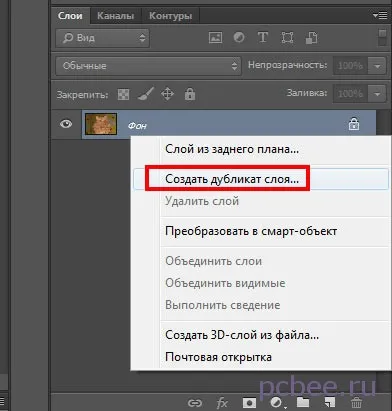
Task: Toggle lock position icon
Action: 167,94
